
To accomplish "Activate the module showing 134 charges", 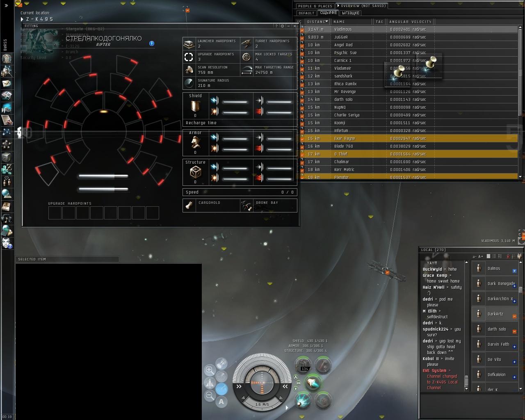I will 304,365.
